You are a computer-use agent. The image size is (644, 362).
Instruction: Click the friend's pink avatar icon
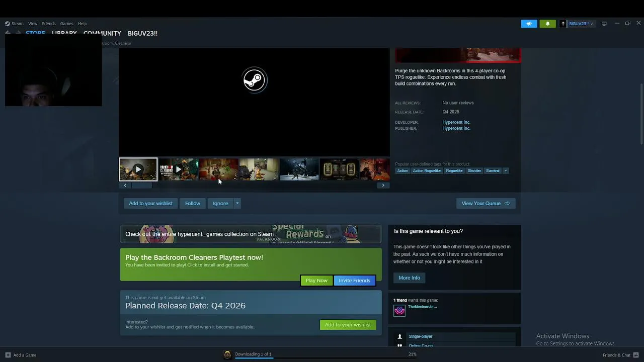[399, 311]
